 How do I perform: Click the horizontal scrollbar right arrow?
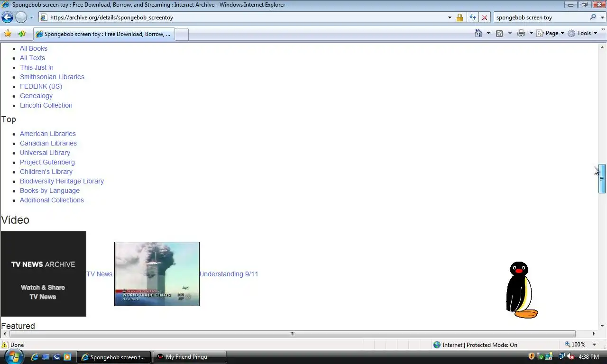pyautogui.click(x=593, y=334)
